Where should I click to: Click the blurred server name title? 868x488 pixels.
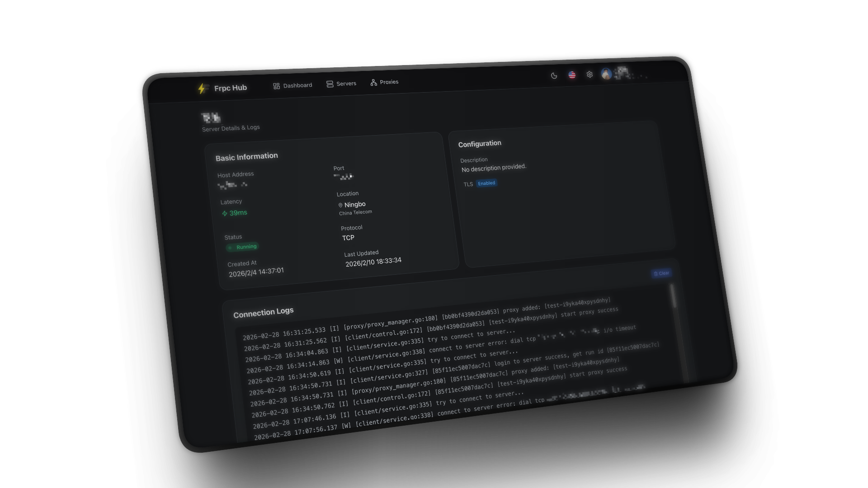click(x=211, y=118)
